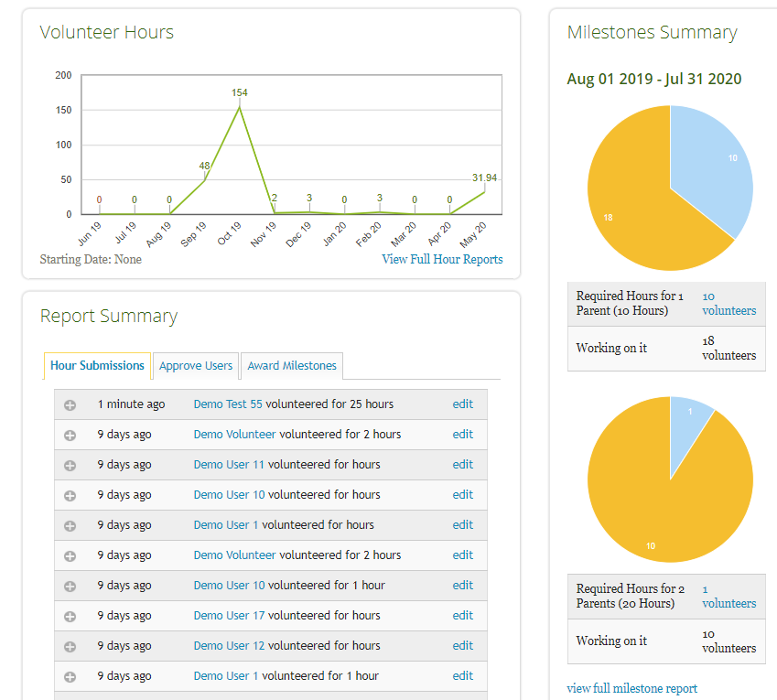The height and width of the screenshot is (700, 777).
Task: Edit the Demo User 11 submission
Action: [462, 465]
